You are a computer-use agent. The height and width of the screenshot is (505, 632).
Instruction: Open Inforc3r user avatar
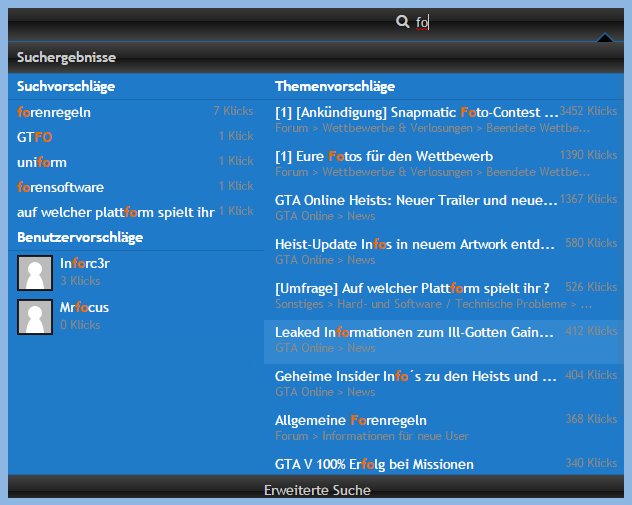pyautogui.click(x=35, y=273)
